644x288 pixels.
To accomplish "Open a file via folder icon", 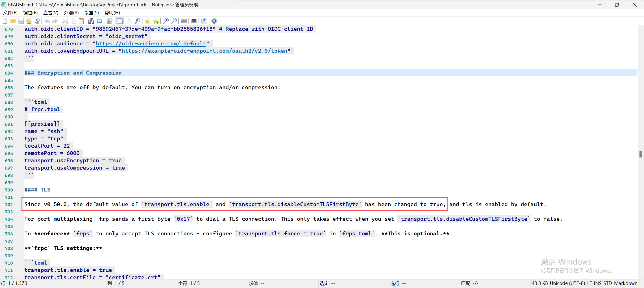I will (13, 21).
